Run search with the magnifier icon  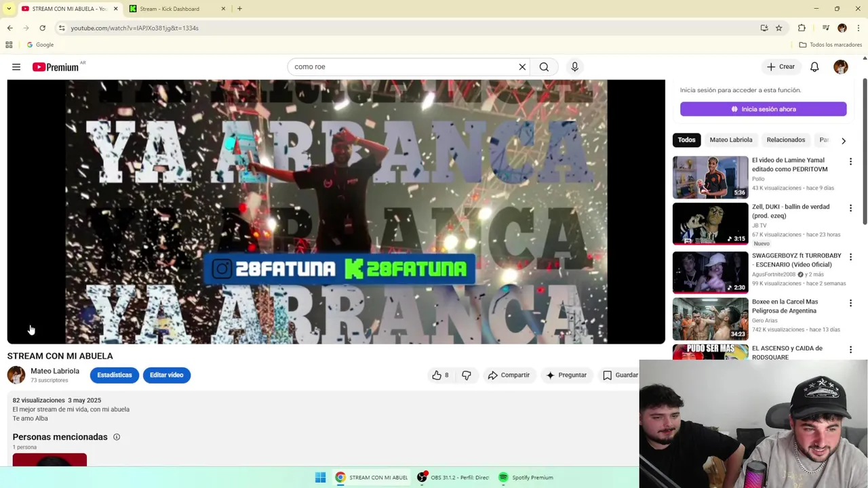[544, 67]
